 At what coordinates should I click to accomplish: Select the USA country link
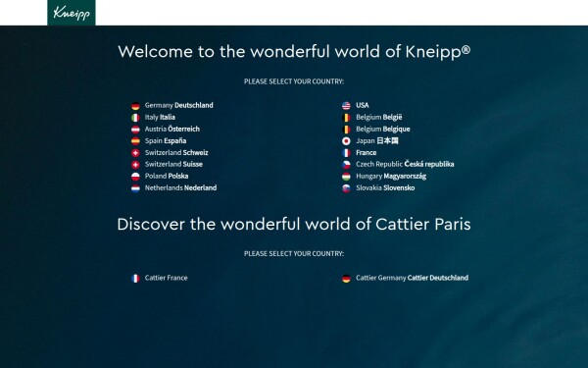(363, 105)
